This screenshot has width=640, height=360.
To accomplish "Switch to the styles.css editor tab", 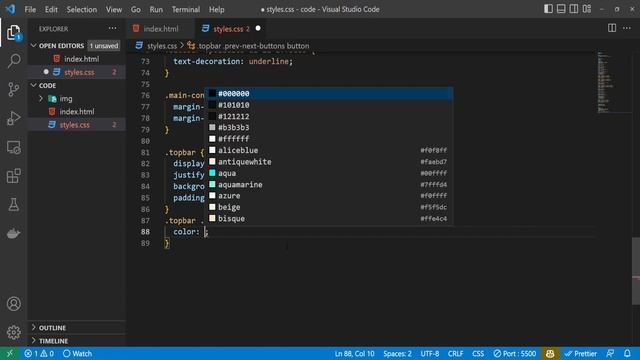I will coord(231,29).
